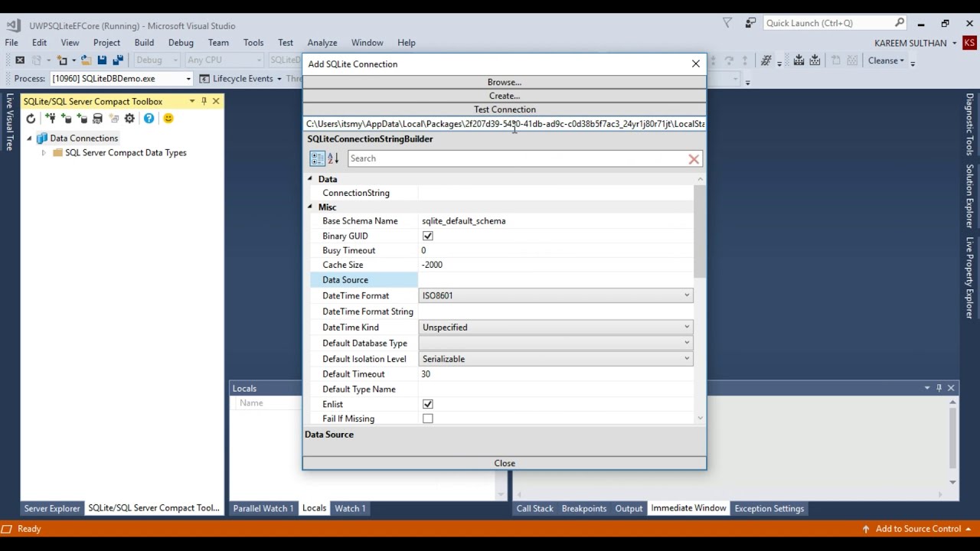Image resolution: width=980 pixels, height=551 pixels.
Task: Click the yellow smiley feedback icon
Action: 168,119
